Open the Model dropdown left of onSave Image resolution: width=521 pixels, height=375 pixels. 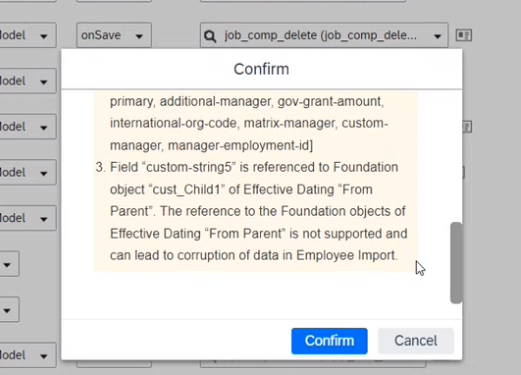pos(27,35)
